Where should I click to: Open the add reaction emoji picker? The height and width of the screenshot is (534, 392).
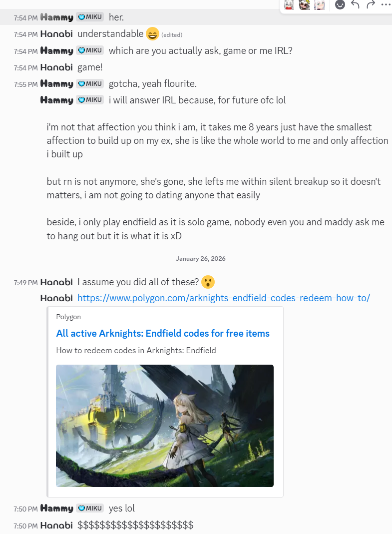coord(340,4)
